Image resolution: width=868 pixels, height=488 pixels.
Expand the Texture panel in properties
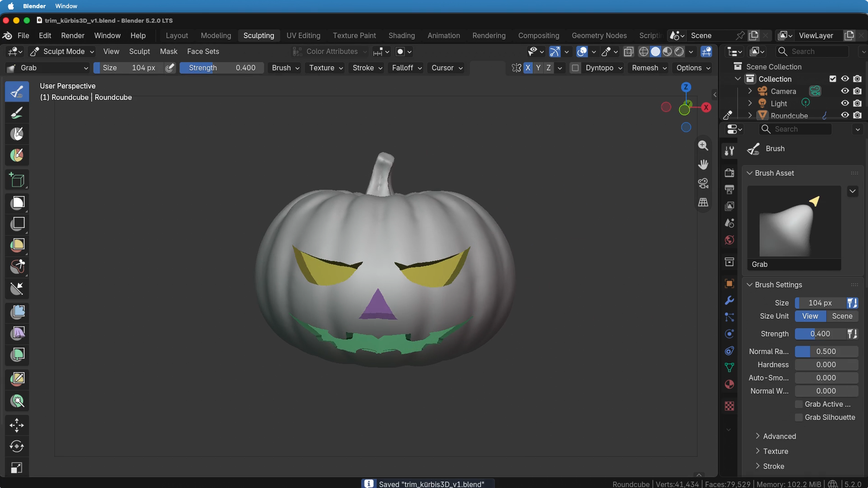(x=775, y=451)
